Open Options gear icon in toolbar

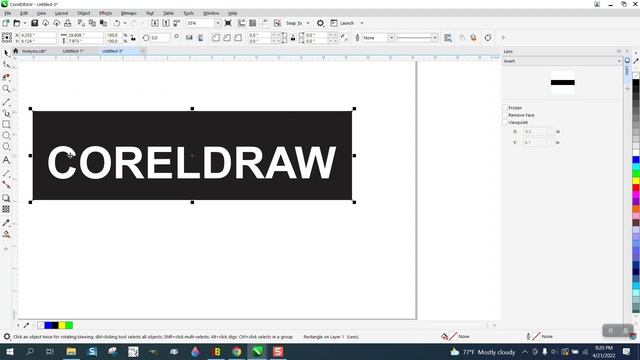pos(320,23)
